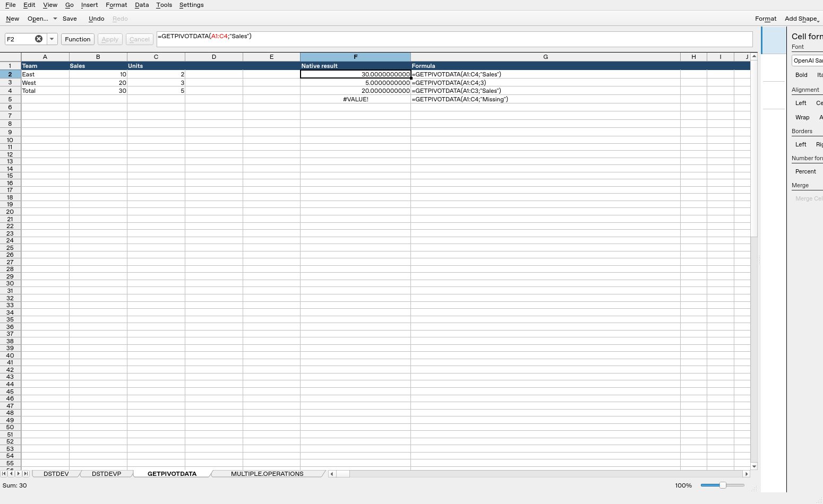Click the Function button
823x504 pixels.
(x=78, y=39)
